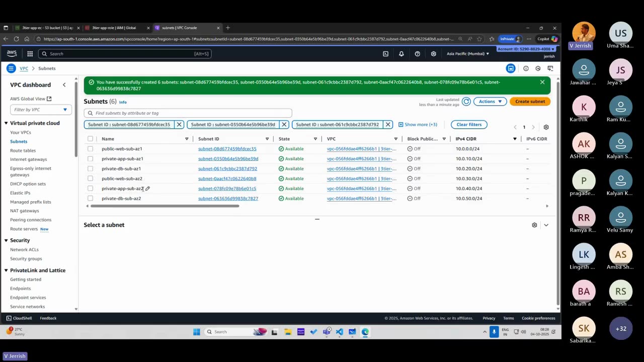Open the AWS help question mark menu
644x362 pixels.
pos(417,54)
